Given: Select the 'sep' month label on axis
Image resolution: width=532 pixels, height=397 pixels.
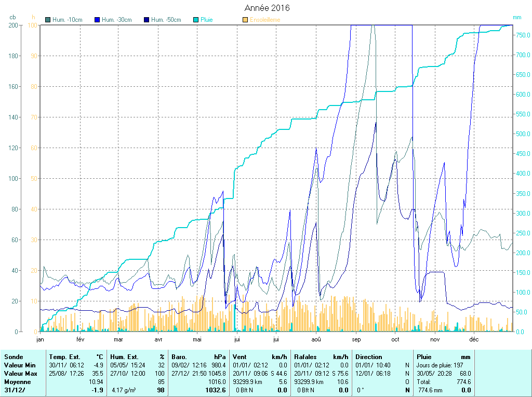Looking at the screenshot, I should click(356, 339).
